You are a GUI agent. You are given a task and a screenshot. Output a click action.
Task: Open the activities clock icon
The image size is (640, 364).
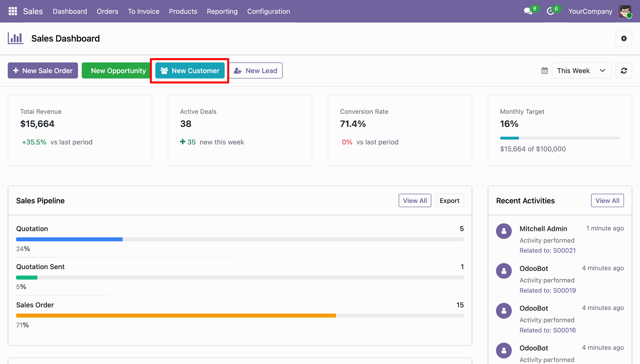click(550, 11)
